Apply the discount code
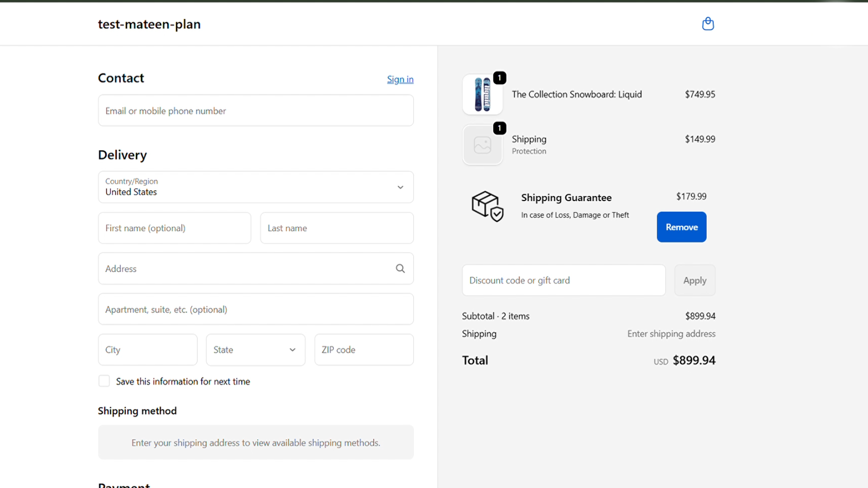 pos(694,280)
